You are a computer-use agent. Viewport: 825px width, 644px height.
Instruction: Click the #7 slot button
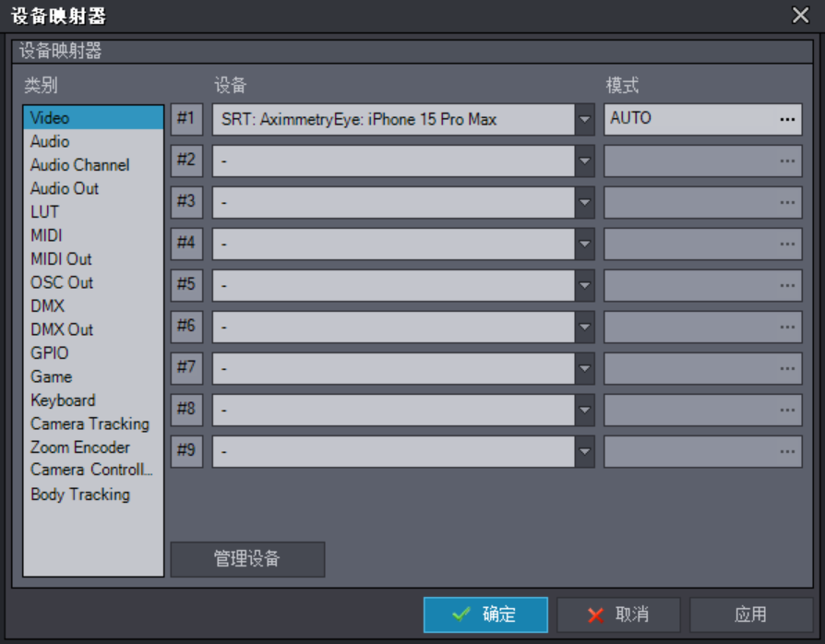(x=186, y=369)
